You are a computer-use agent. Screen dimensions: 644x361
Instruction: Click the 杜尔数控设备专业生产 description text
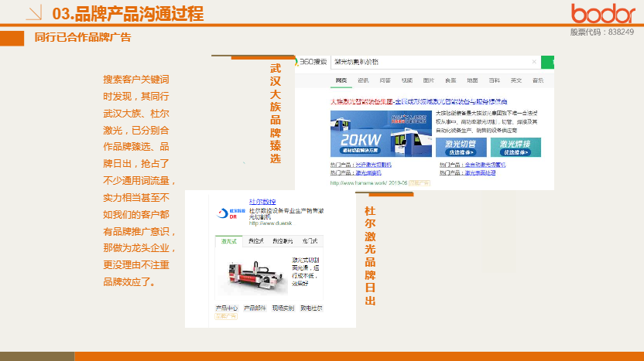click(286, 213)
